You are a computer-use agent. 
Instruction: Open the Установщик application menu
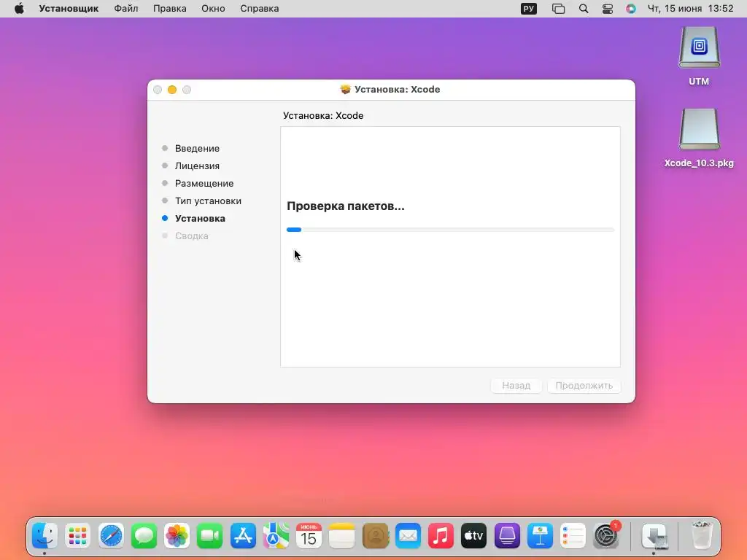pyautogui.click(x=69, y=9)
